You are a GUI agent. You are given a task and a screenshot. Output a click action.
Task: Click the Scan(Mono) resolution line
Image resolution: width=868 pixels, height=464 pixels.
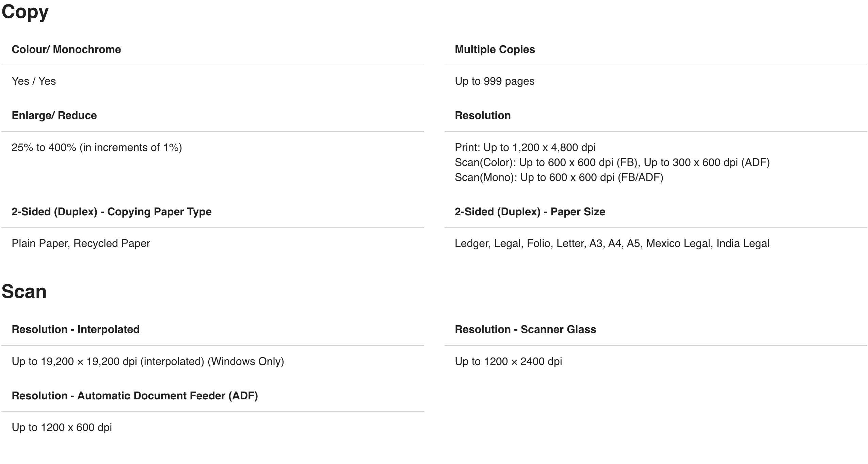[559, 177]
